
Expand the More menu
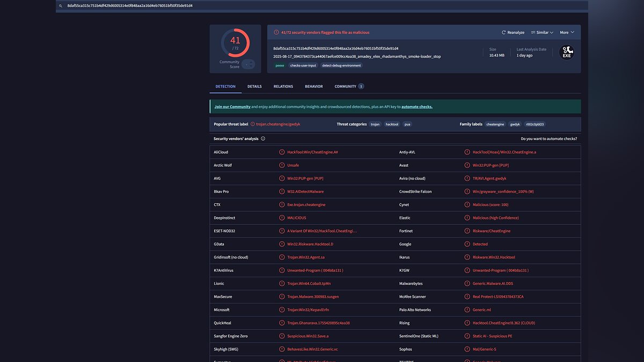tap(567, 33)
